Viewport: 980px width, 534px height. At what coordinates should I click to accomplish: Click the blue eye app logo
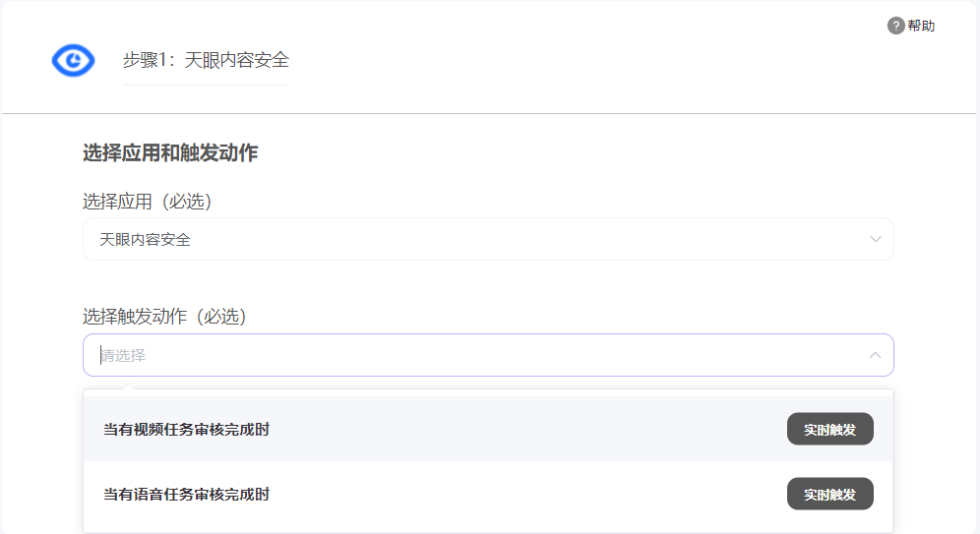(73, 61)
